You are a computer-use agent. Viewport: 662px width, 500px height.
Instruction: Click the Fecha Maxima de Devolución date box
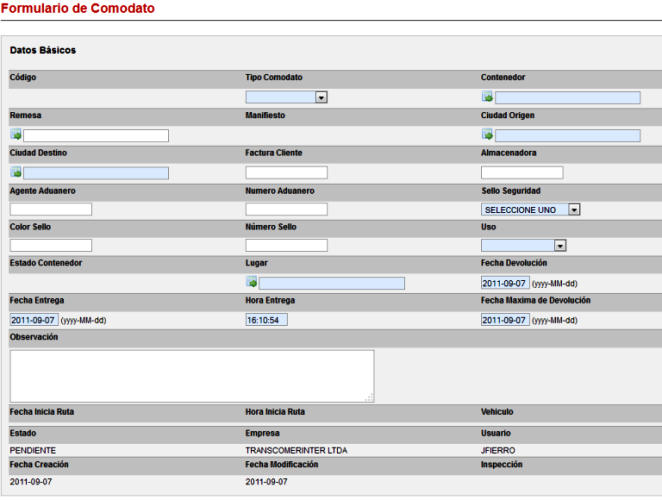pos(505,320)
